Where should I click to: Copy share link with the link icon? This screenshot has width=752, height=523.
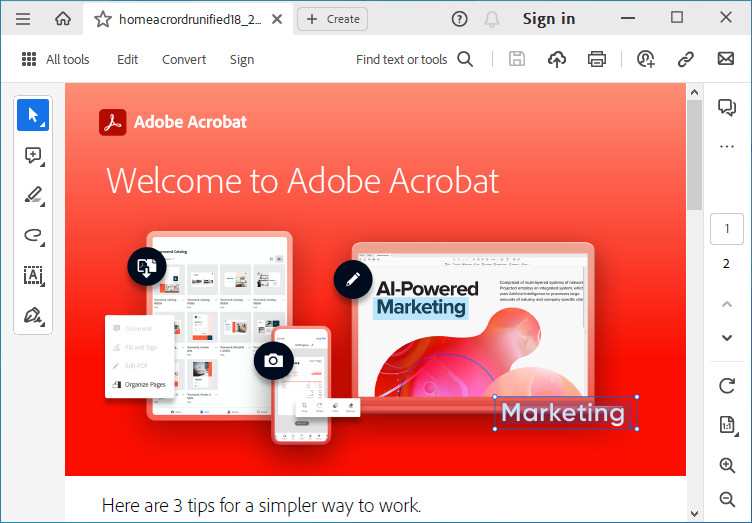(686, 59)
